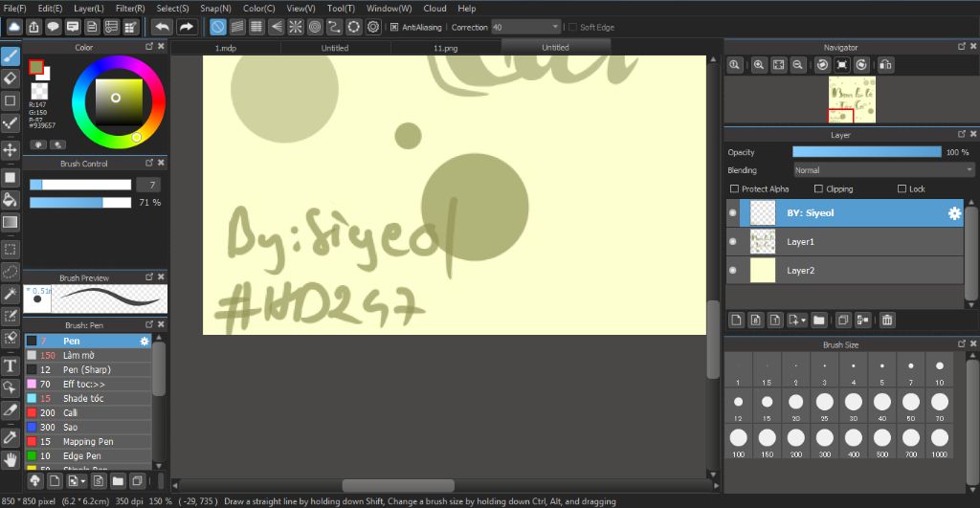Open the Blending mode dropdown

tap(883, 170)
